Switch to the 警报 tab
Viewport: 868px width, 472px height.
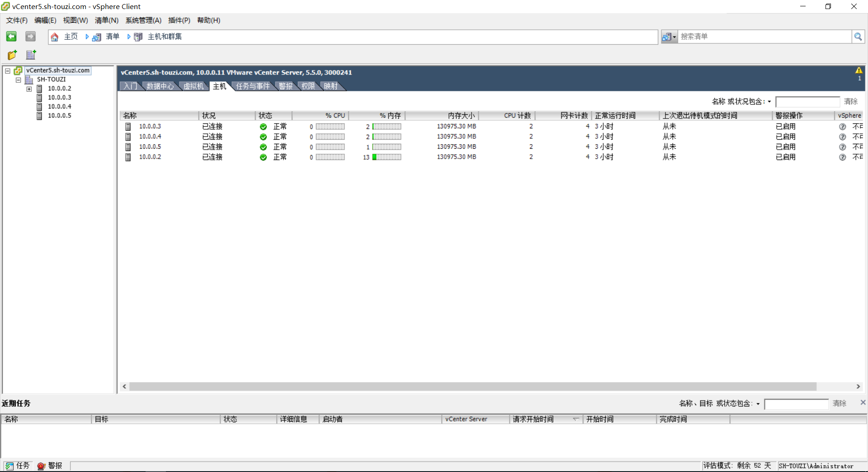[286, 86]
